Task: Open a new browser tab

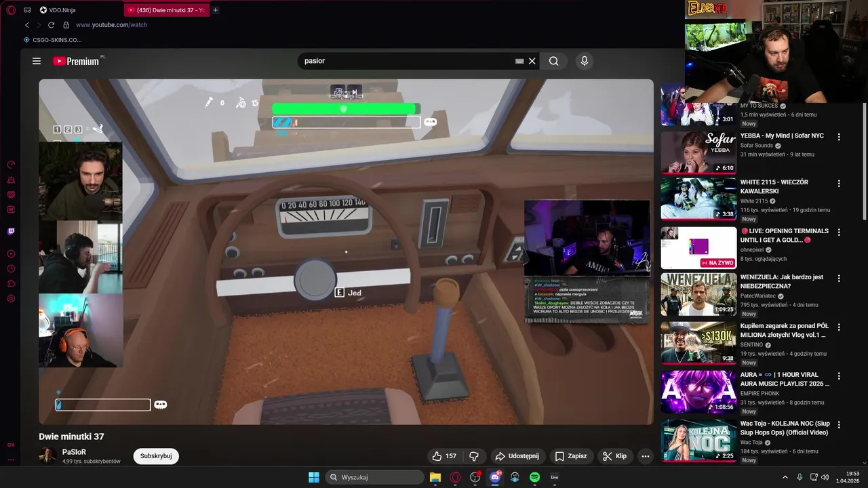Action: point(216,10)
